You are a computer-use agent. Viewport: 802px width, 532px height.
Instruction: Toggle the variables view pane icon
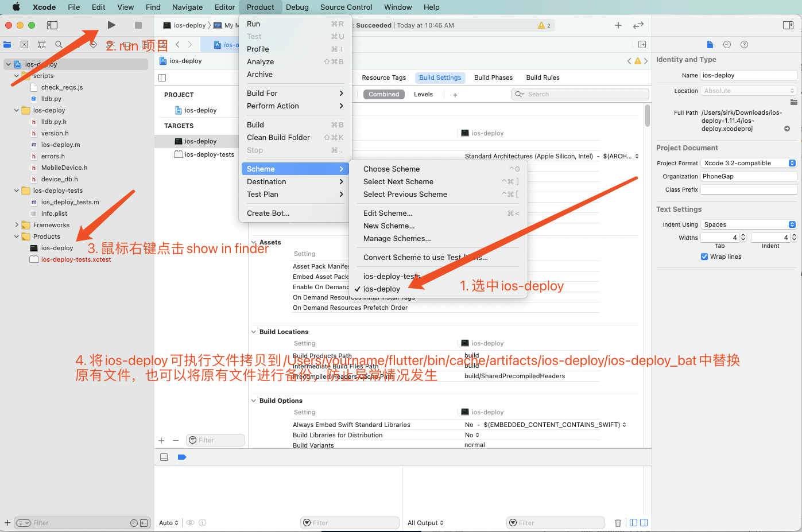[x=634, y=523]
